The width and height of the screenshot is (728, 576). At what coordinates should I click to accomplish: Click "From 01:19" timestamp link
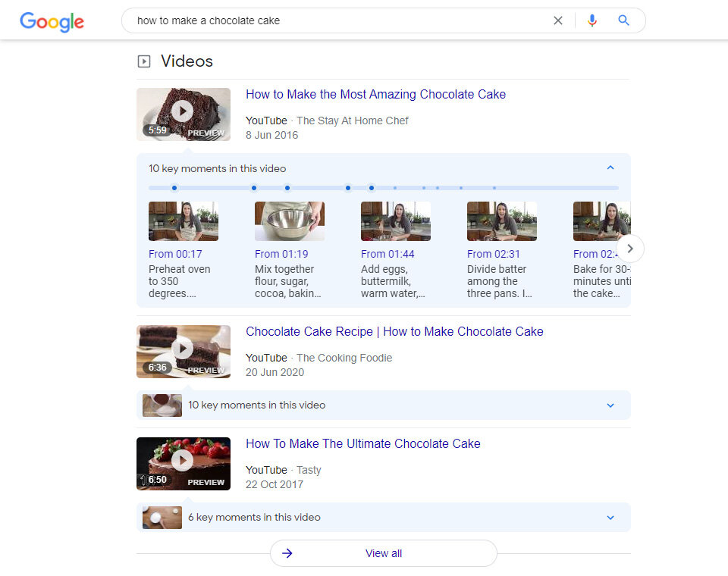[281, 254]
